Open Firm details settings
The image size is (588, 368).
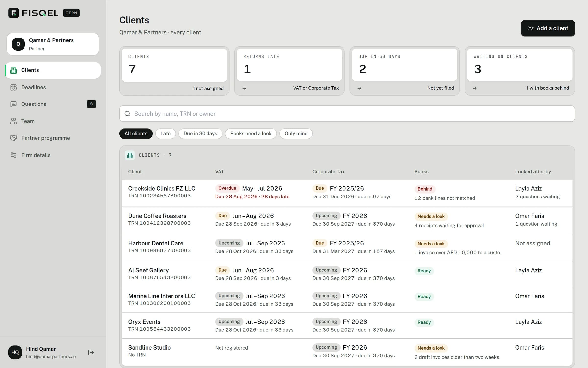(x=53, y=155)
